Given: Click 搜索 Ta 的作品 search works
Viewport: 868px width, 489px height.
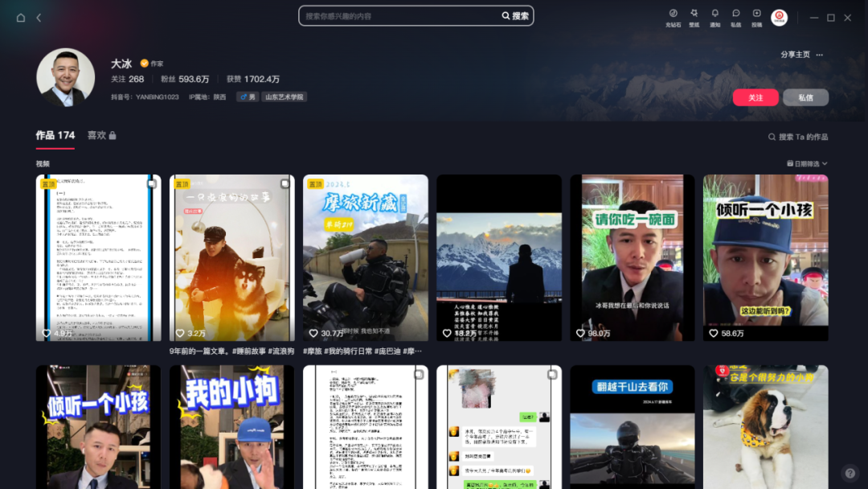Looking at the screenshot, I should click(x=798, y=137).
